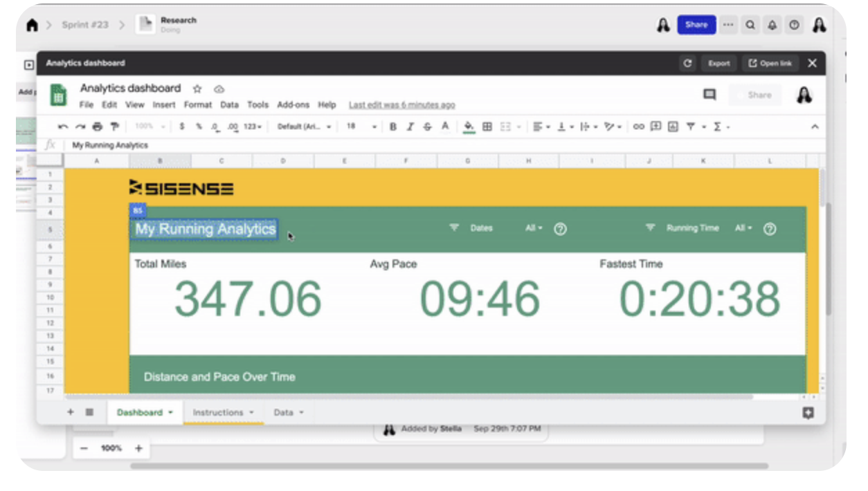This screenshot has width=868, height=491.
Task: Print the spreadsheet using the printer icon
Action: pyautogui.click(x=97, y=127)
